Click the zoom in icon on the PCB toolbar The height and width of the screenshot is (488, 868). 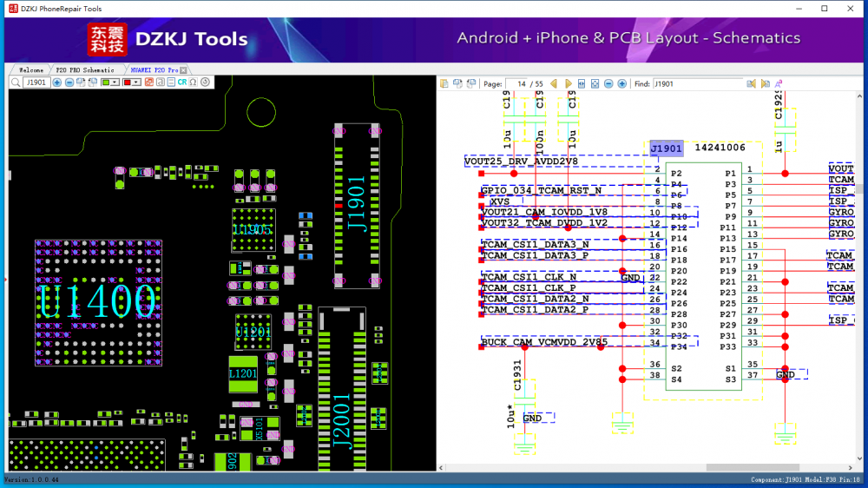point(57,82)
